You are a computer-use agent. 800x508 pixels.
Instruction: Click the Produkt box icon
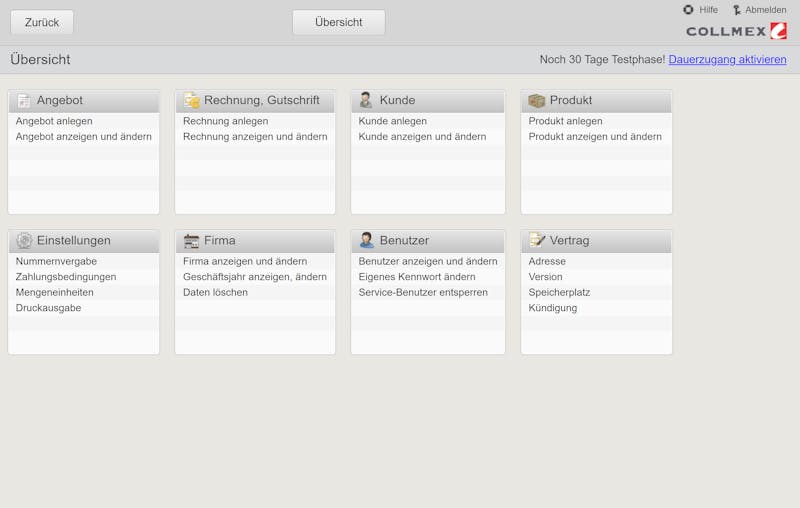(x=536, y=100)
